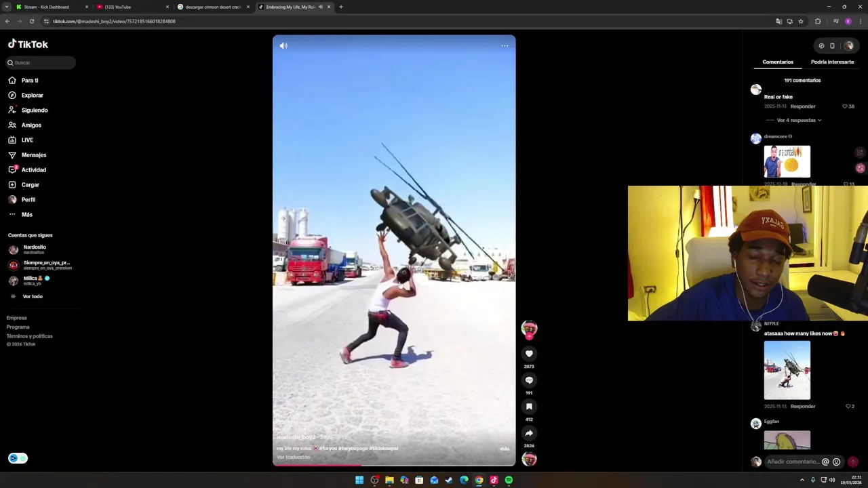Expand the Más menu in the sidebar
Viewport: 868px width, 488px height.
[26, 214]
